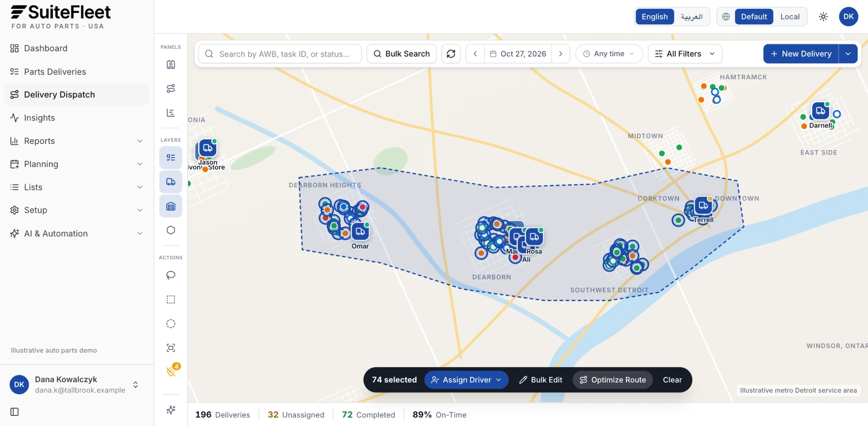Switch language to English
The image size is (868, 426).
[654, 16]
